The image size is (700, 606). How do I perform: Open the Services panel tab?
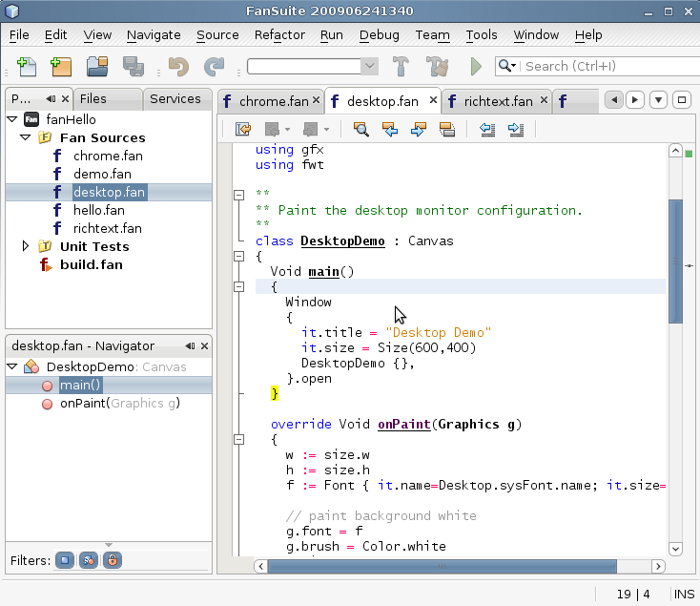pos(175,99)
